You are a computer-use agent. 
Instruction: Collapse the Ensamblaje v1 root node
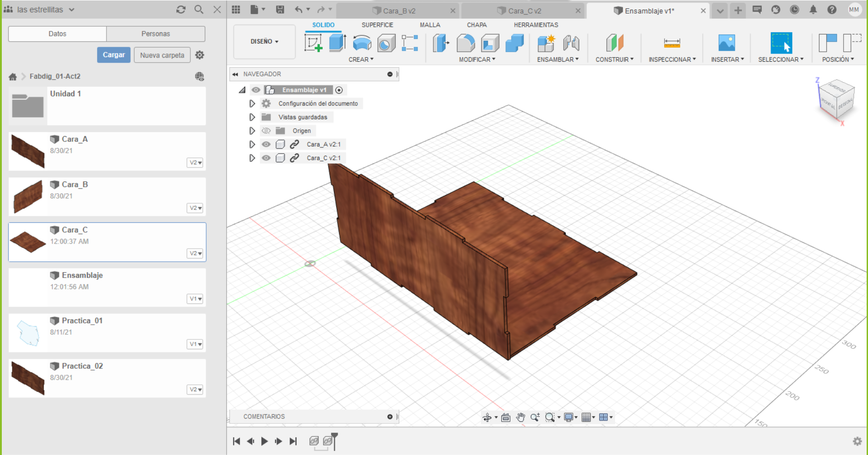click(x=242, y=90)
